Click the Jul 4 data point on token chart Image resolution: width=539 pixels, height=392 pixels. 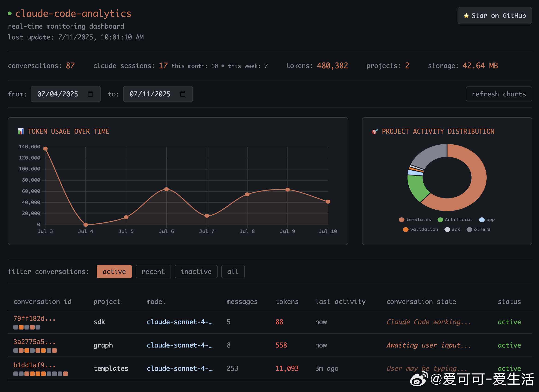[x=86, y=225]
